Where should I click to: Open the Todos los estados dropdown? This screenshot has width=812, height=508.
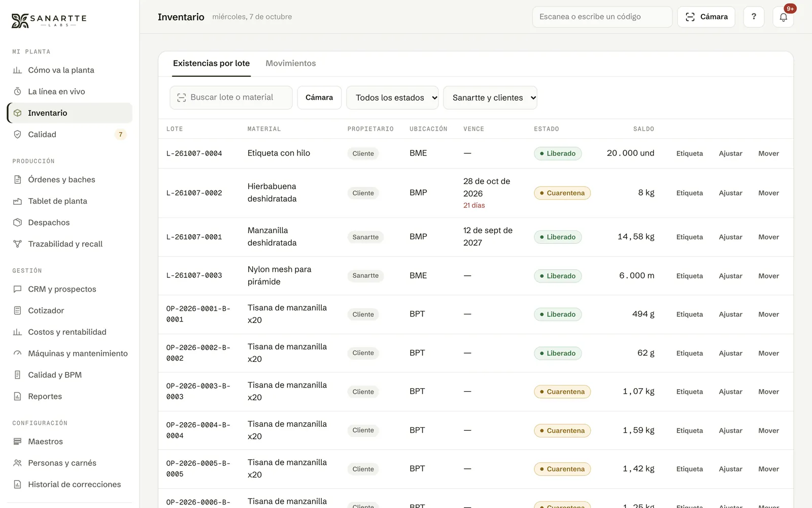click(x=392, y=98)
